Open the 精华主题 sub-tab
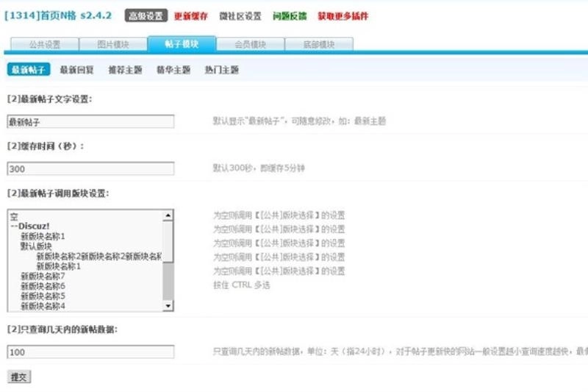Screen dimensions: 588x392 tap(173, 70)
